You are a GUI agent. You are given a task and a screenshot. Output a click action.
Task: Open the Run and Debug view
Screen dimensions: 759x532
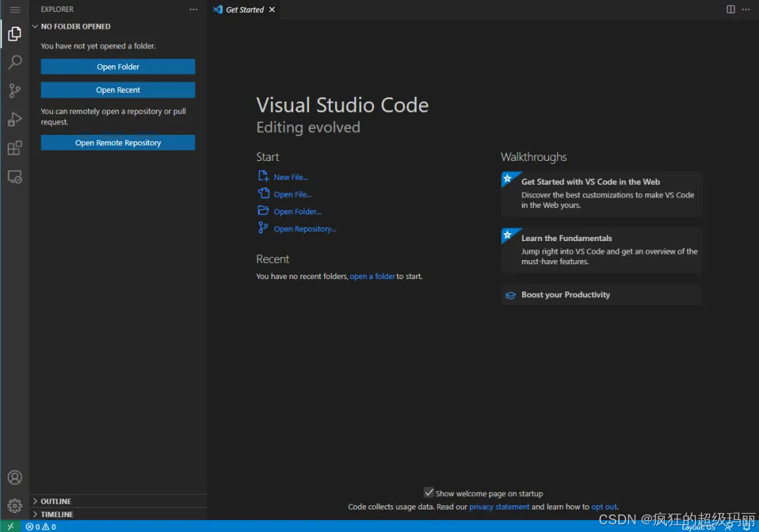[15, 119]
